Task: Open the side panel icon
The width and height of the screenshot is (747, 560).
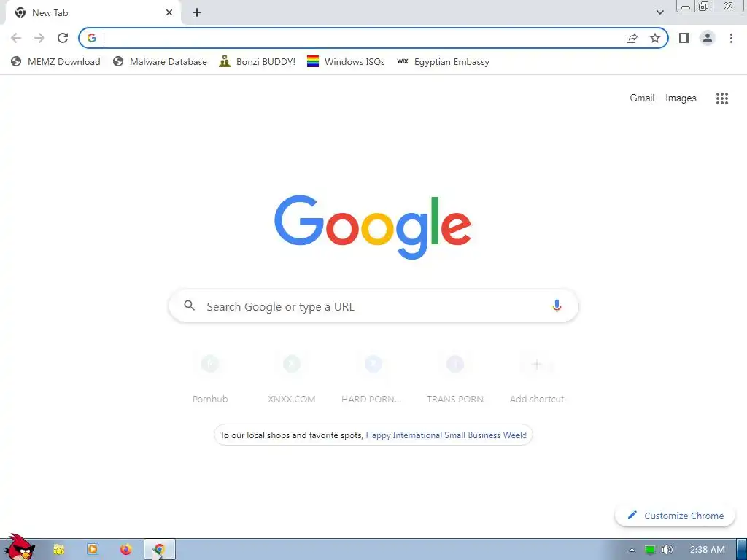Action: [x=684, y=38]
